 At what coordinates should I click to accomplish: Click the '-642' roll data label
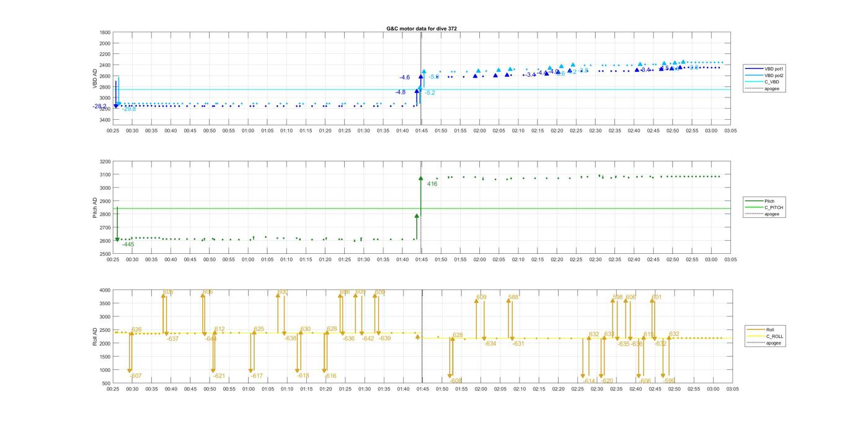[368, 338]
